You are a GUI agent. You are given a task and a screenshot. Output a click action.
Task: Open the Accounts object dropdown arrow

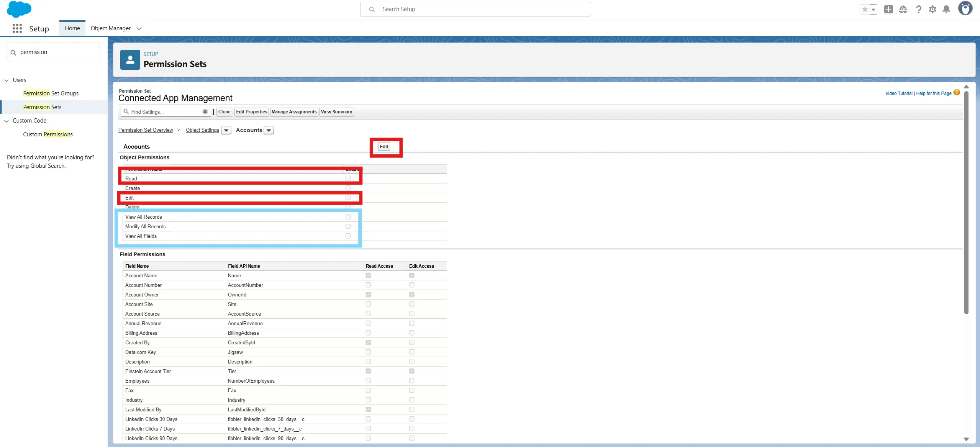point(269,130)
